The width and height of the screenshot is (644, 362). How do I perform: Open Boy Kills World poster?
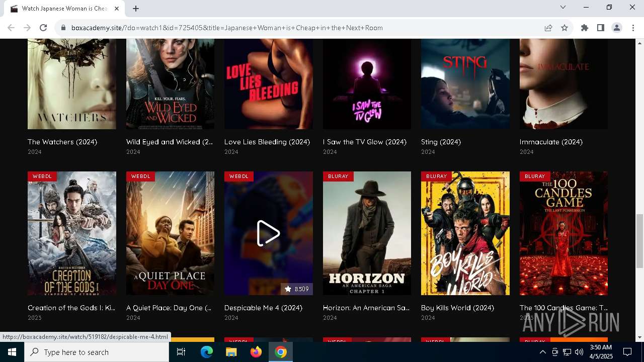tap(465, 233)
